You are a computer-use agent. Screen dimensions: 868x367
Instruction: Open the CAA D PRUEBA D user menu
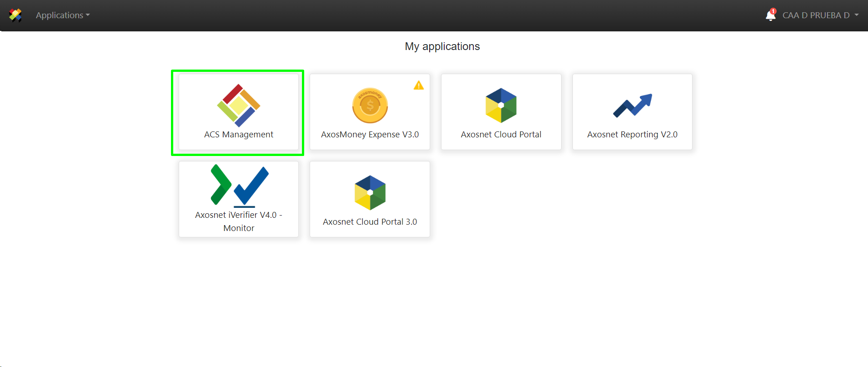(x=816, y=15)
